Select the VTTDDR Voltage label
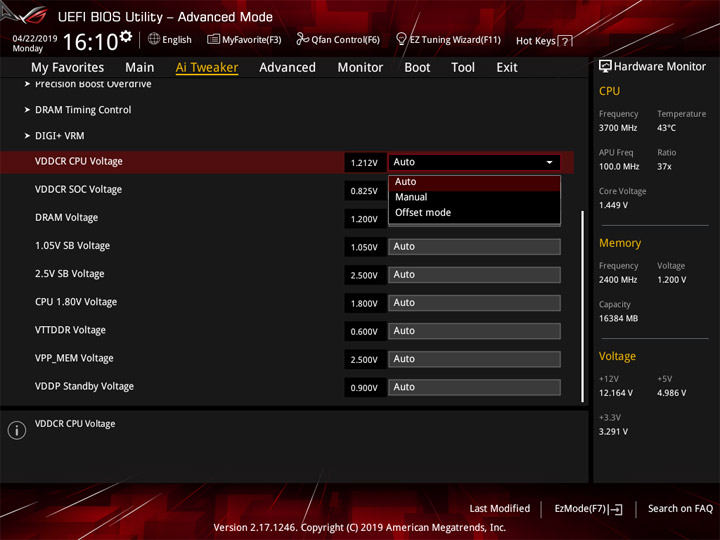Image resolution: width=720 pixels, height=540 pixels. (x=70, y=330)
